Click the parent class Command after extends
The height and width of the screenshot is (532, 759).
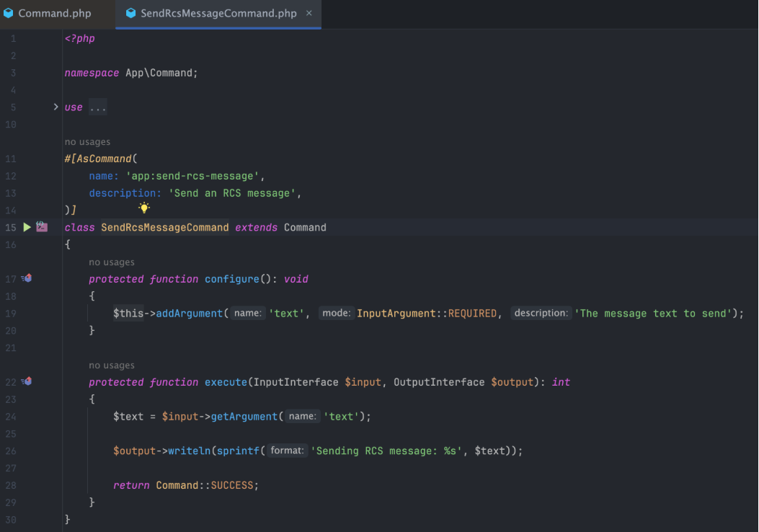[x=305, y=228]
